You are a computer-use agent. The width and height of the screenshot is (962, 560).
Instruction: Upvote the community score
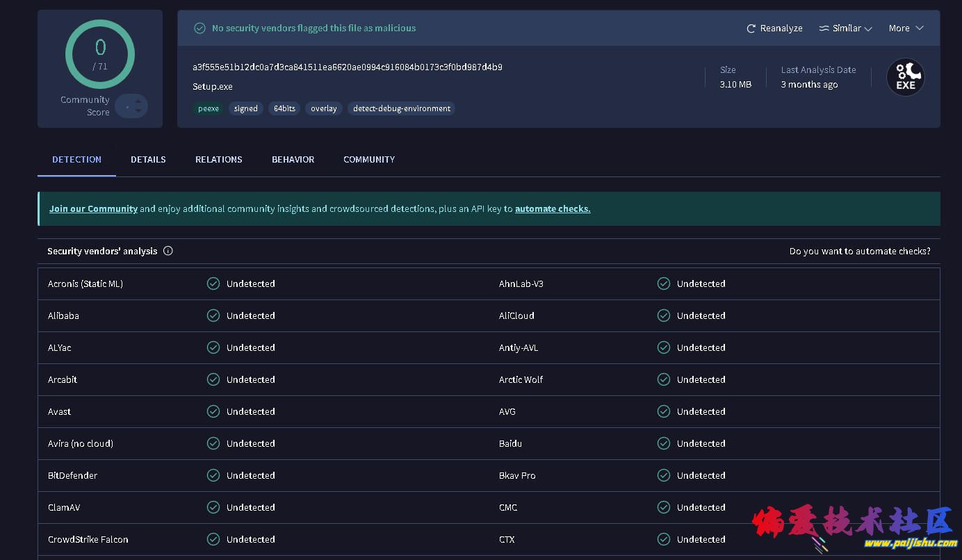tap(138, 101)
